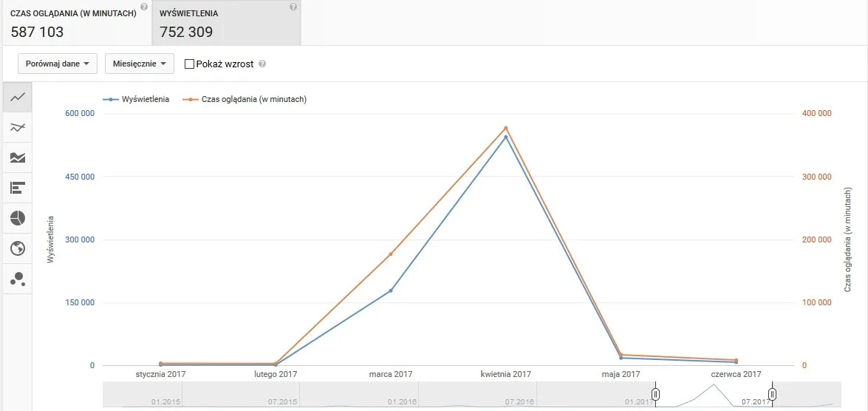Click the 752 309 views total

[186, 32]
